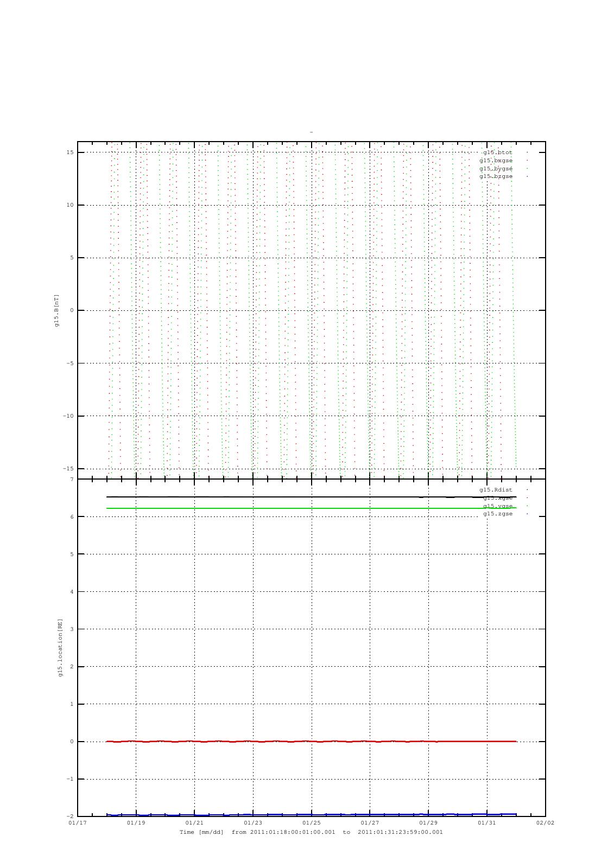Click the 02/02 date tick label
Viewport: 614px width, 868px height.
tap(546, 823)
